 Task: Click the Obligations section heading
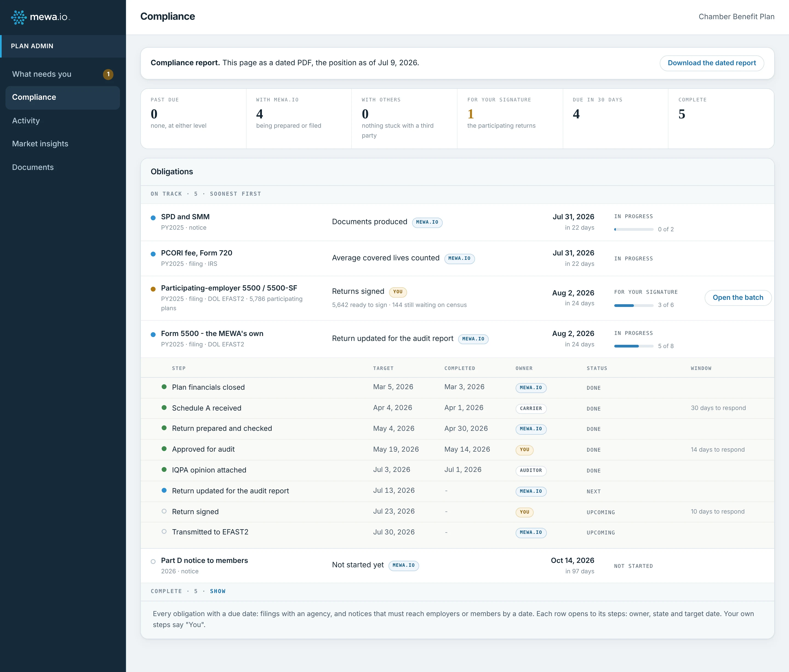pyautogui.click(x=172, y=172)
